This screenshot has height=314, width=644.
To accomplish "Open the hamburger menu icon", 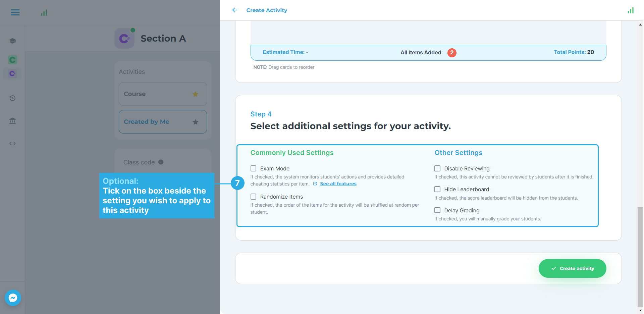I will pos(15,12).
